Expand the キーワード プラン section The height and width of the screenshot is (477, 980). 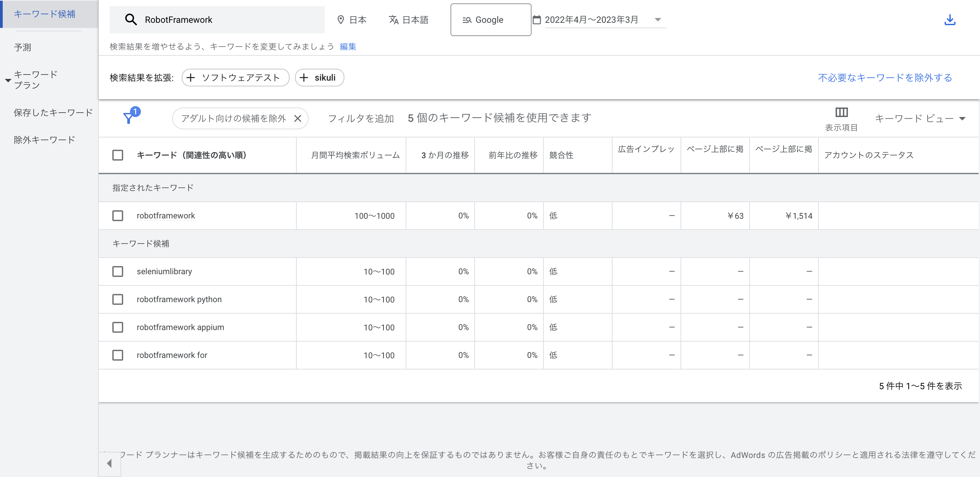click(7, 80)
